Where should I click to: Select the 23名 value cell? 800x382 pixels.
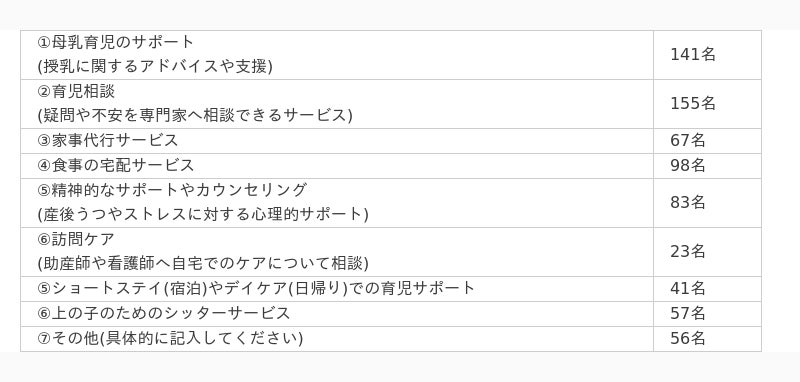(x=707, y=251)
